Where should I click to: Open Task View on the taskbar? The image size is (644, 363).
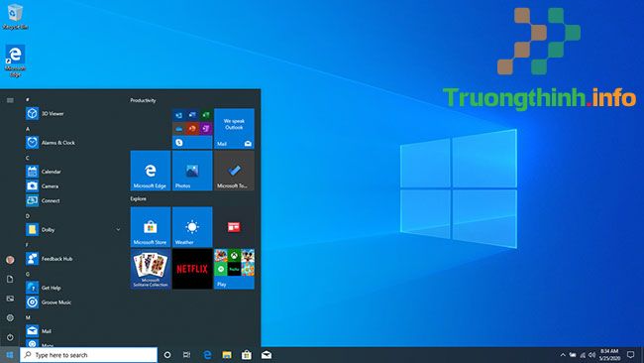[x=186, y=355]
